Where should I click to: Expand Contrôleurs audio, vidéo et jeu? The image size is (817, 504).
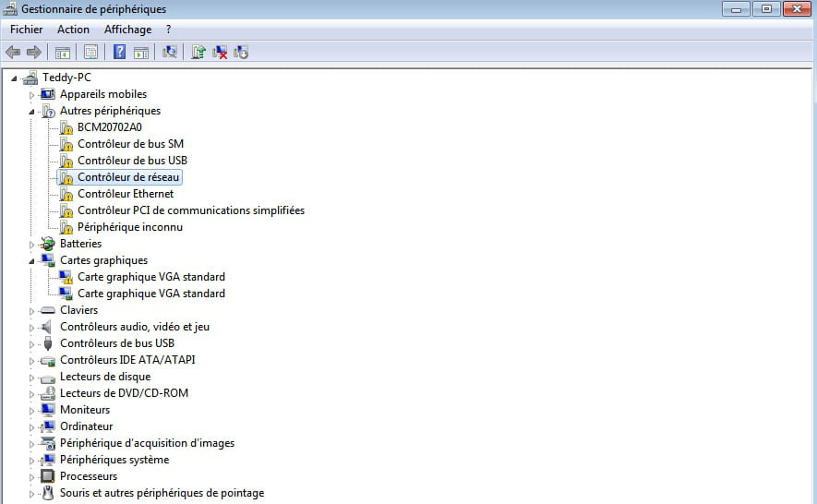tap(31, 328)
